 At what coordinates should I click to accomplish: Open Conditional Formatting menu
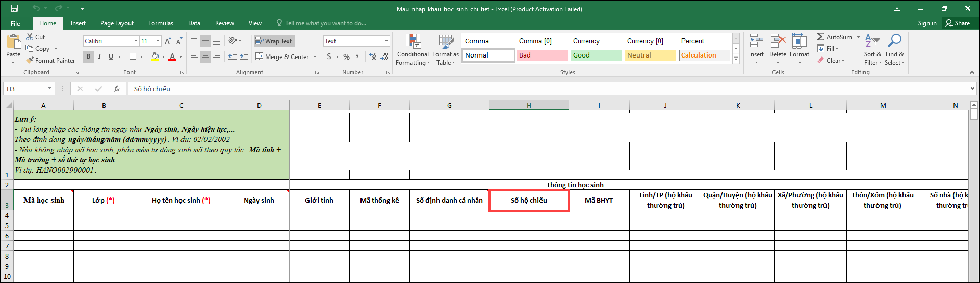(x=412, y=49)
